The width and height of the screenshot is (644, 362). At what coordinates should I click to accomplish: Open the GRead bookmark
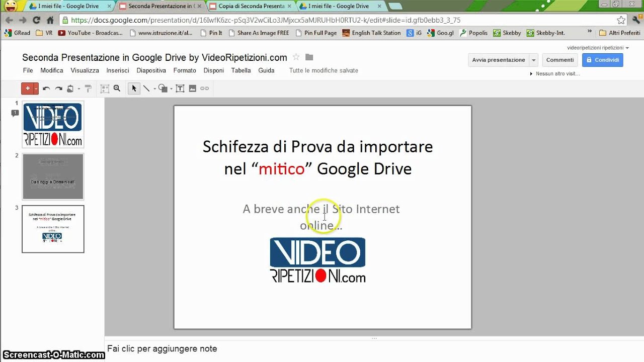click(17, 33)
